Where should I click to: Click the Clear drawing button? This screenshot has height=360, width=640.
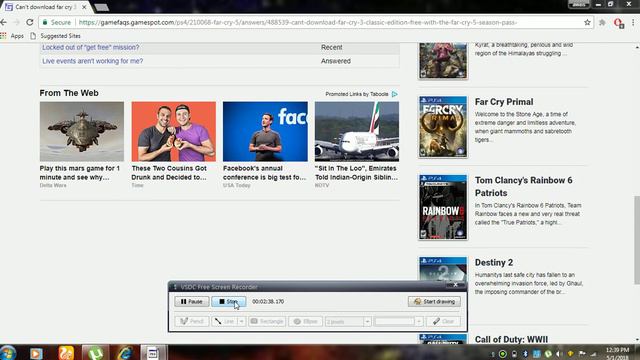coord(443,322)
